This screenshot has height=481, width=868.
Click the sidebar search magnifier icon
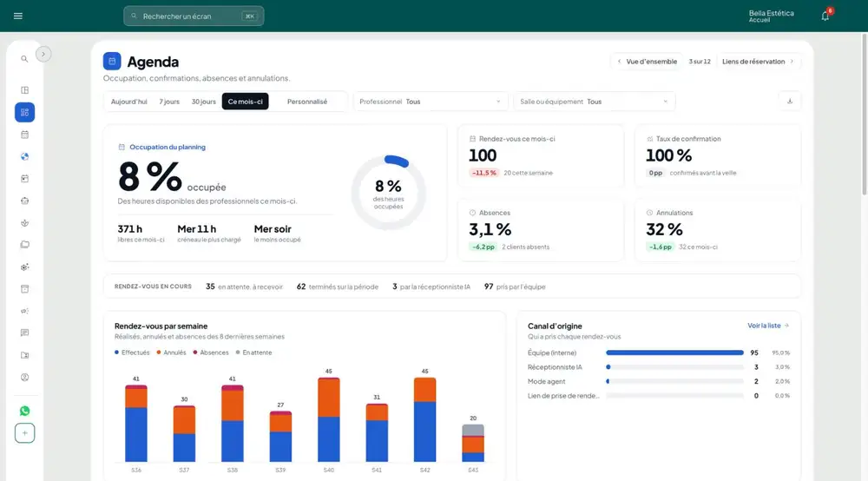pyautogui.click(x=24, y=59)
